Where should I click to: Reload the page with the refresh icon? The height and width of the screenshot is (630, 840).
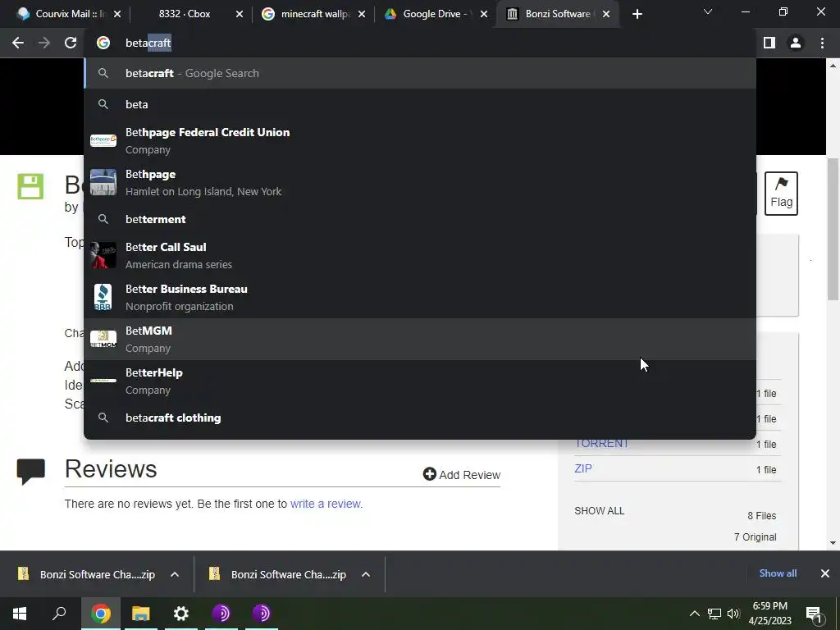click(71, 43)
